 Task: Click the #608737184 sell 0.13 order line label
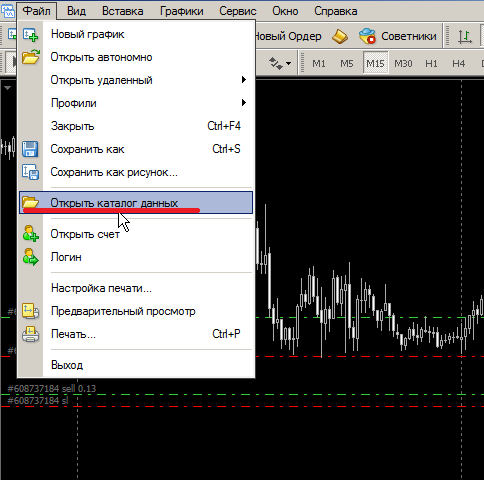coord(52,389)
